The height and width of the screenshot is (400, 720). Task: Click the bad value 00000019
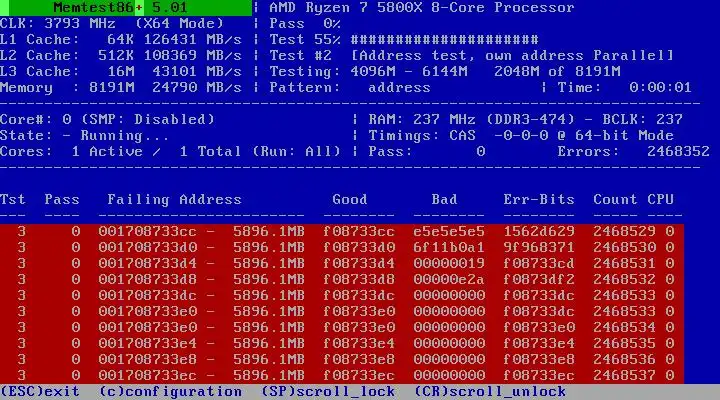(x=449, y=264)
